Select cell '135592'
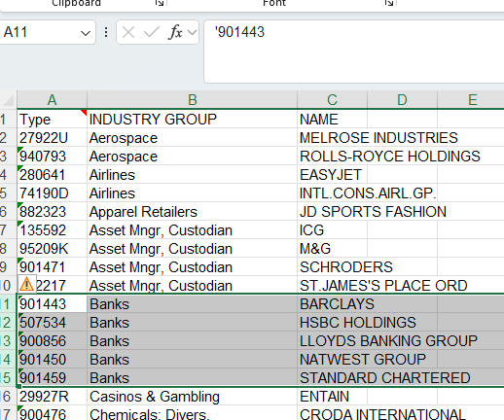This screenshot has width=504, height=420. pyautogui.click(x=52, y=230)
